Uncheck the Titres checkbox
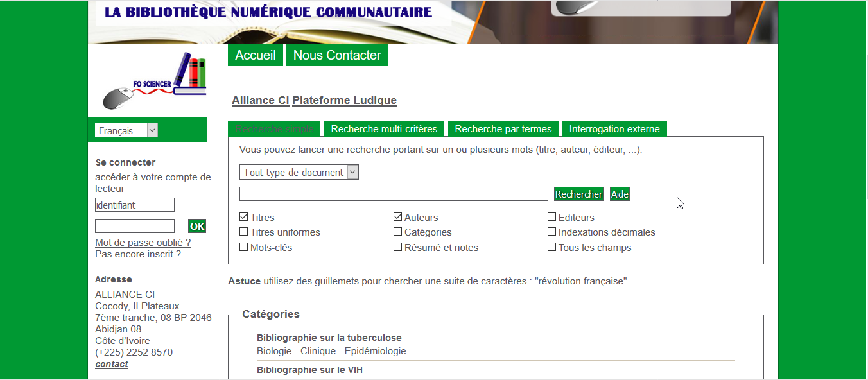The image size is (868, 380). pyautogui.click(x=244, y=217)
